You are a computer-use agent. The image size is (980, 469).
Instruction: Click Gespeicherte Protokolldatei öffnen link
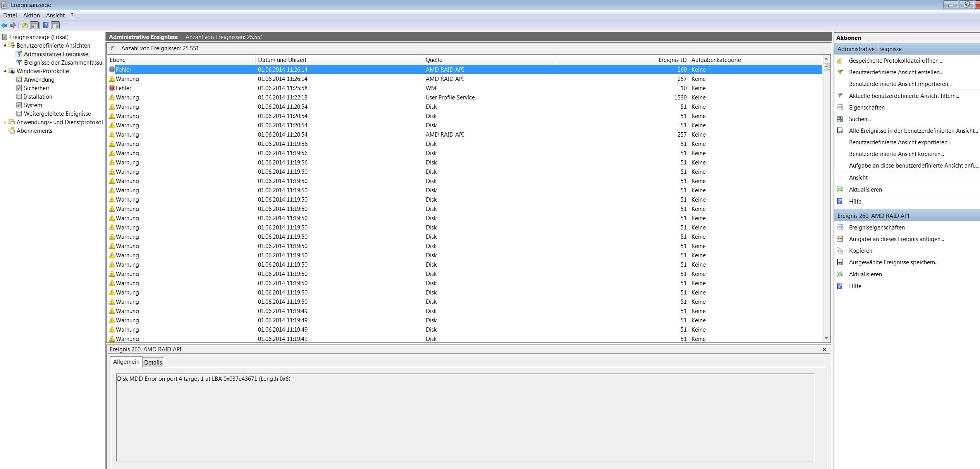pos(895,61)
